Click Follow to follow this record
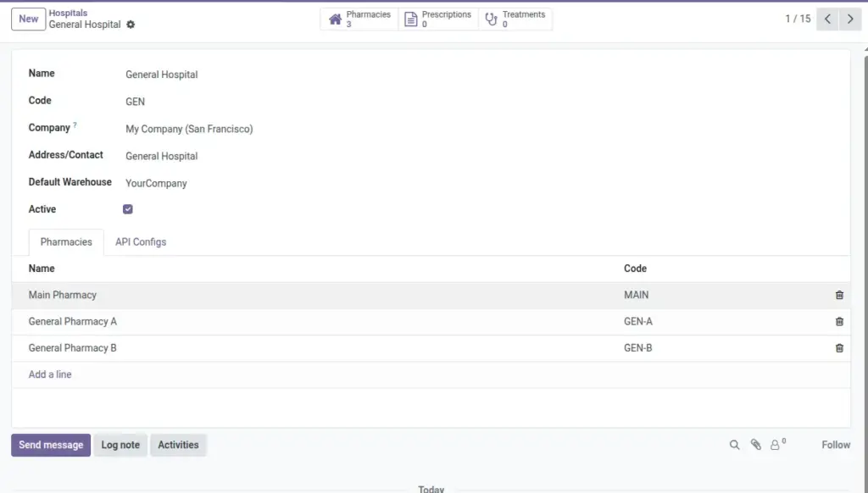The width and height of the screenshot is (868, 493). tap(836, 445)
